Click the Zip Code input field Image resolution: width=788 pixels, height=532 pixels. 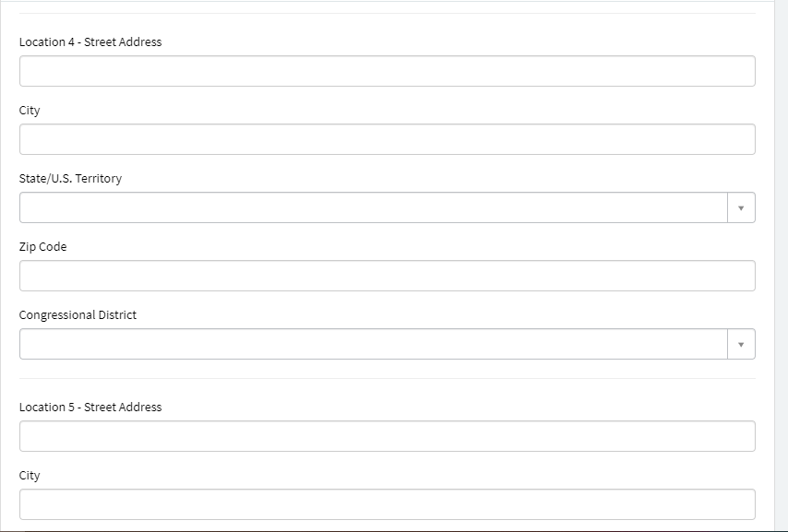[387, 276]
